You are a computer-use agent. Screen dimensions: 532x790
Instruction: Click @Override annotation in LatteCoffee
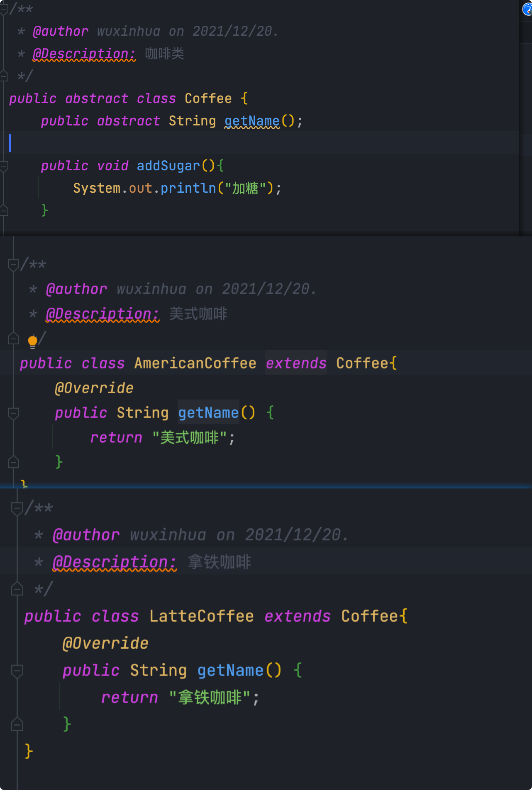(105, 643)
